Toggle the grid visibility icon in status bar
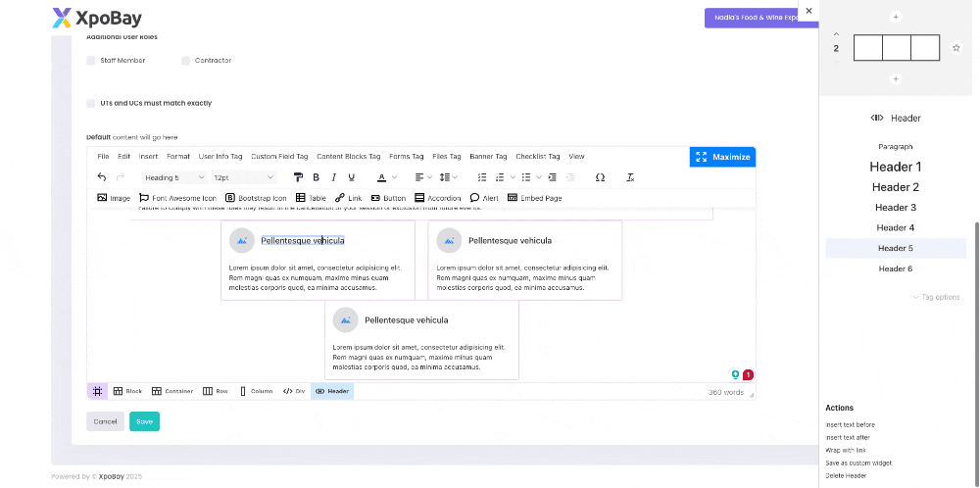This screenshot has height=488, width=980. (98, 391)
